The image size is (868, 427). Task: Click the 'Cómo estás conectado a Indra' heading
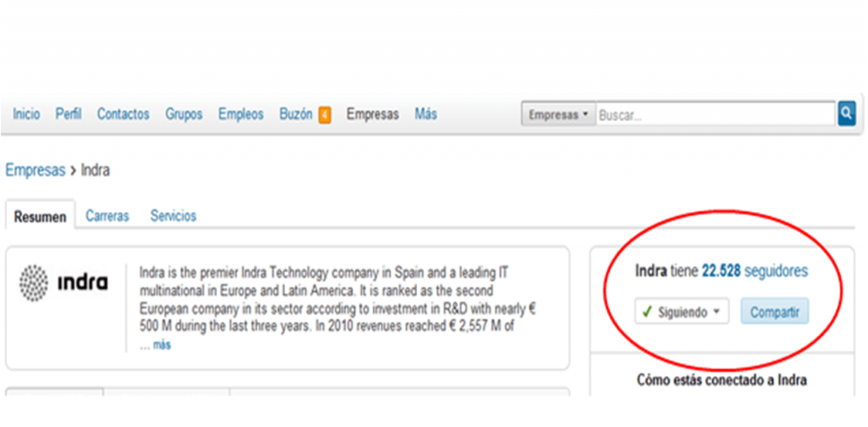(721, 380)
